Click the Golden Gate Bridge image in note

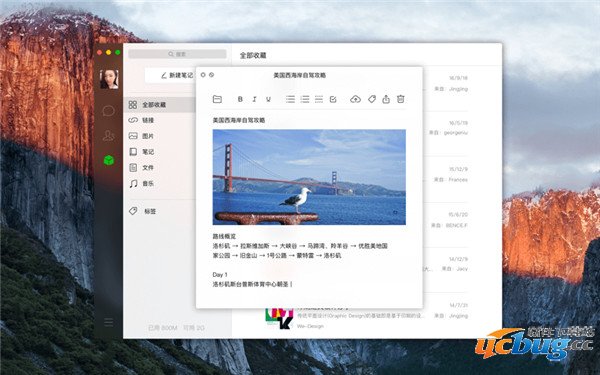click(309, 177)
